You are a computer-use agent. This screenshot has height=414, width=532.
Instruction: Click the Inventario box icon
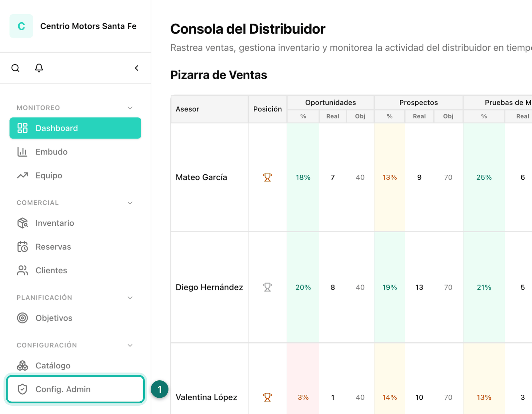[22, 223]
